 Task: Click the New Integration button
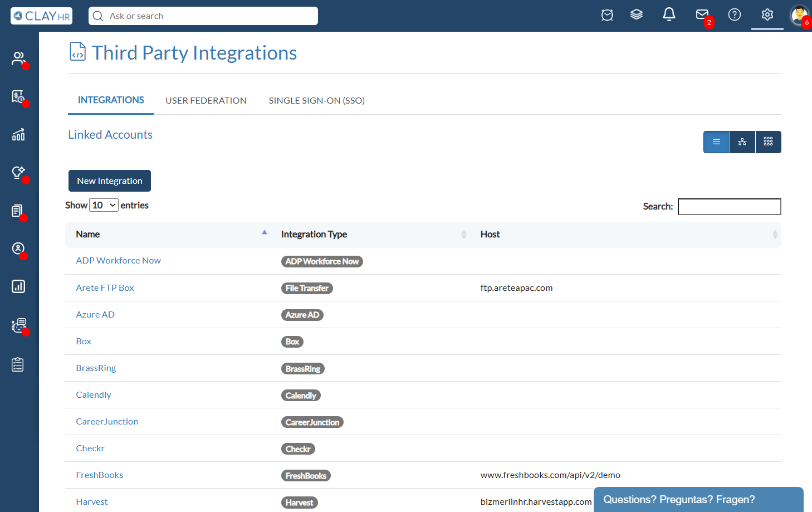pyautogui.click(x=110, y=181)
